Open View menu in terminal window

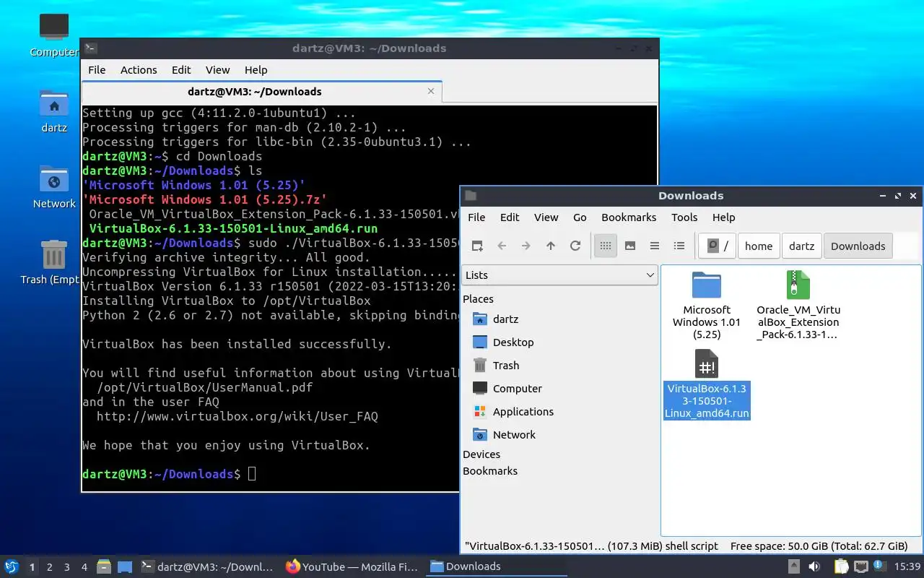pos(217,70)
